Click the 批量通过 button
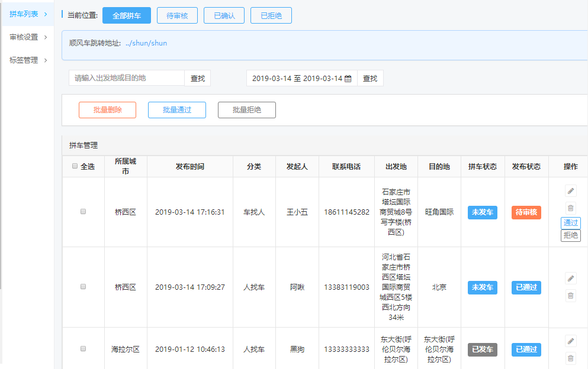588x369 pixels. tap(177, 110)
